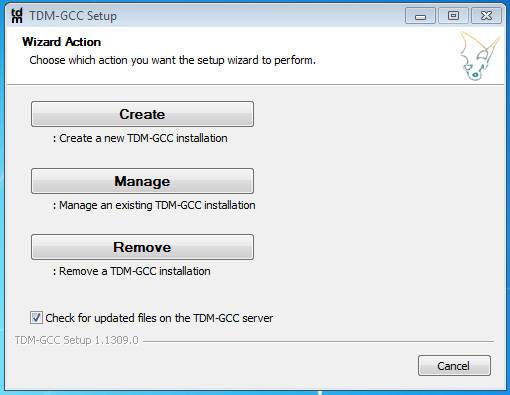Choose the Remove action button
The height and width of the screenshot is (395, 510).
[x=142, y=247]
